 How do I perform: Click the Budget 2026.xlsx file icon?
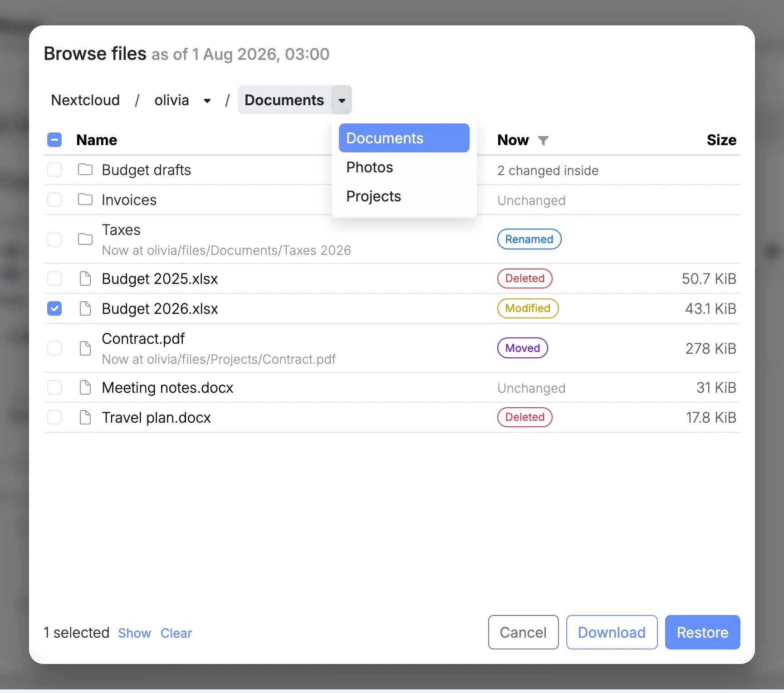click(x=85, y=308)
